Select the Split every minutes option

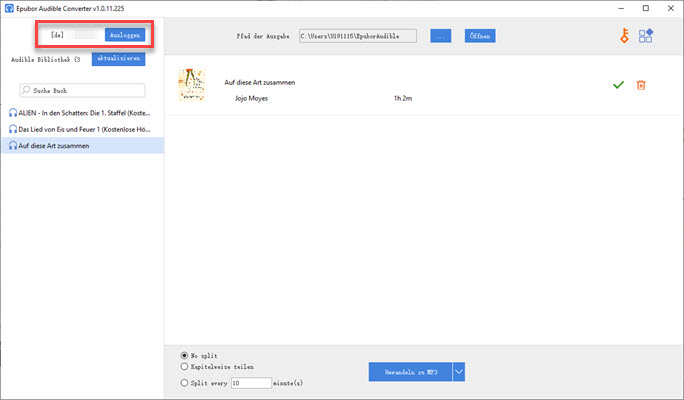184,383
